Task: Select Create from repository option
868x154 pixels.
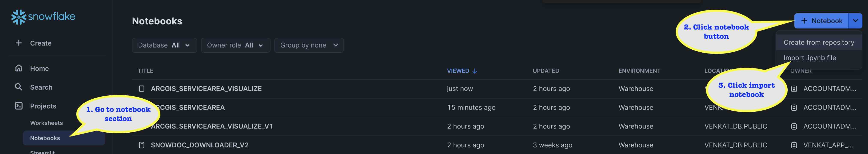Action: [818, 43]
